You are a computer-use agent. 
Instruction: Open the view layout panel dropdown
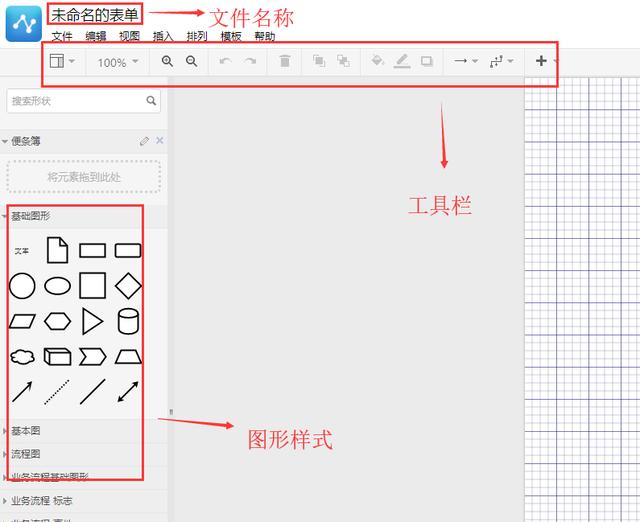[x=62, y=61]
